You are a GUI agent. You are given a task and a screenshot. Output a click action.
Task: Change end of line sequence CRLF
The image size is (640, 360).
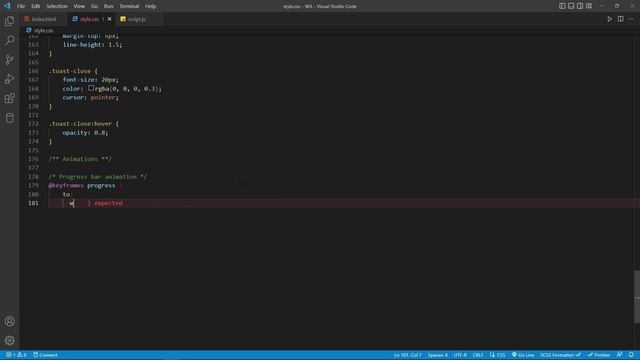point(478,355)
